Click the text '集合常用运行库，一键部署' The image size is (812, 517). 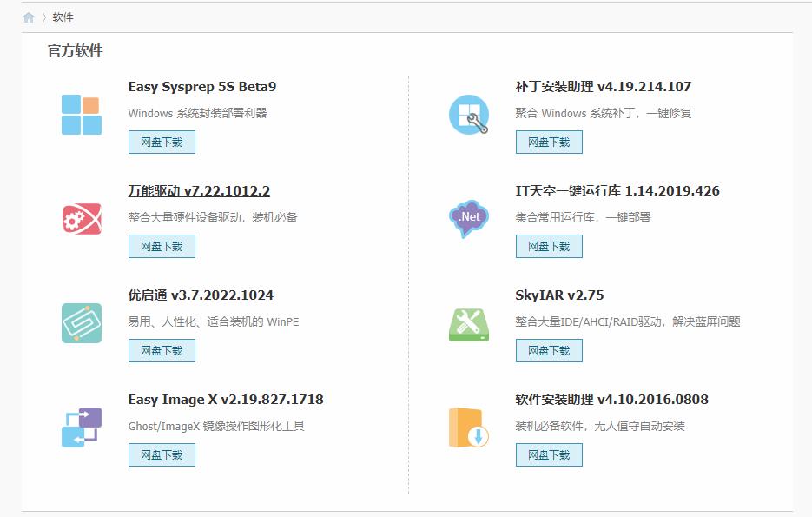tap(583, 217)
